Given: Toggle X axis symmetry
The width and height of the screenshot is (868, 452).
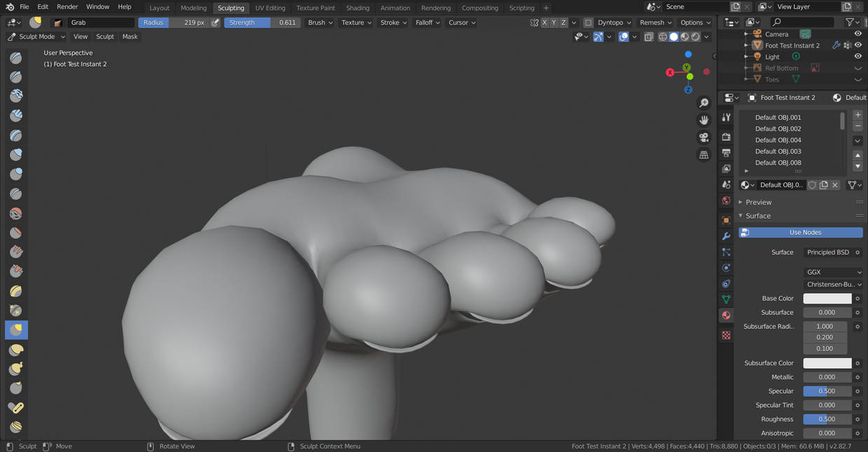Looking at the screenshot, I should pyautogui.click(x=544, y=22).
